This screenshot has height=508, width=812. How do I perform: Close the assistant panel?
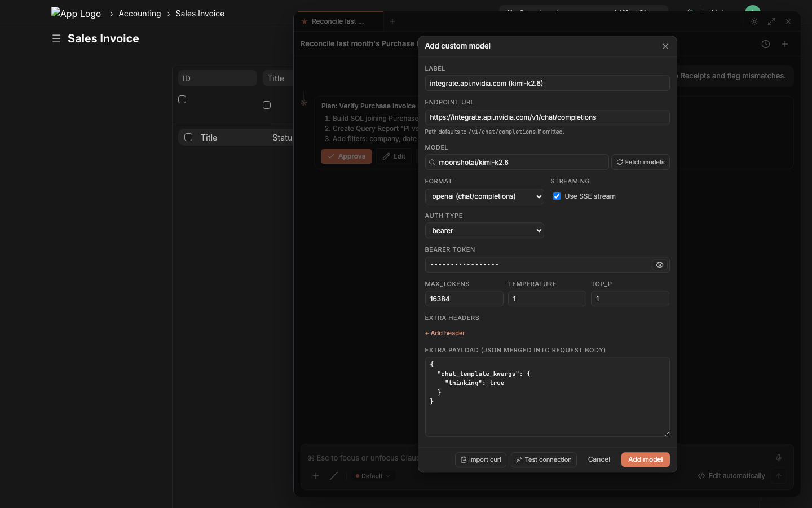pyautogui.click(x=788, y=21)
